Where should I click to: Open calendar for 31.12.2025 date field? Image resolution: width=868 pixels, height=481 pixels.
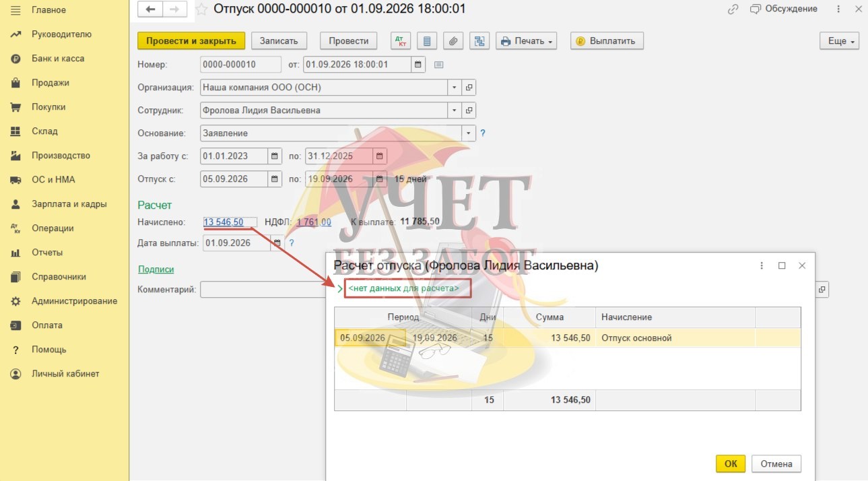380,156
